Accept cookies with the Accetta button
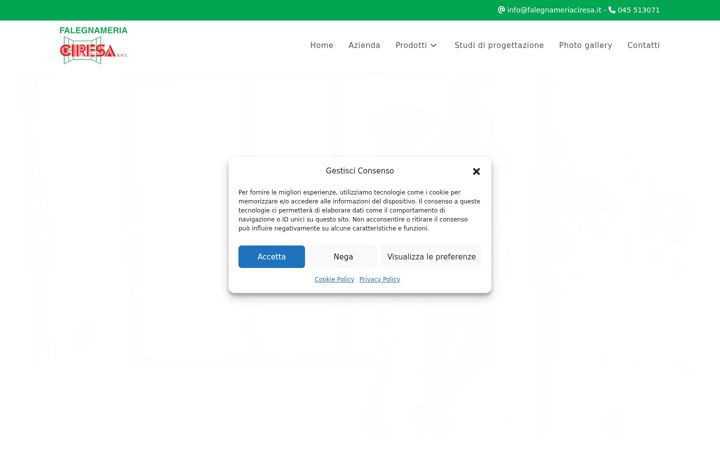This screenshot has height=450, width=720. point(271,257)
